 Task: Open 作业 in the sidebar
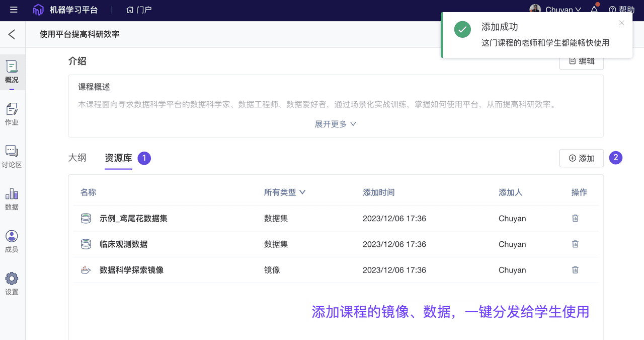coord(12,114)
